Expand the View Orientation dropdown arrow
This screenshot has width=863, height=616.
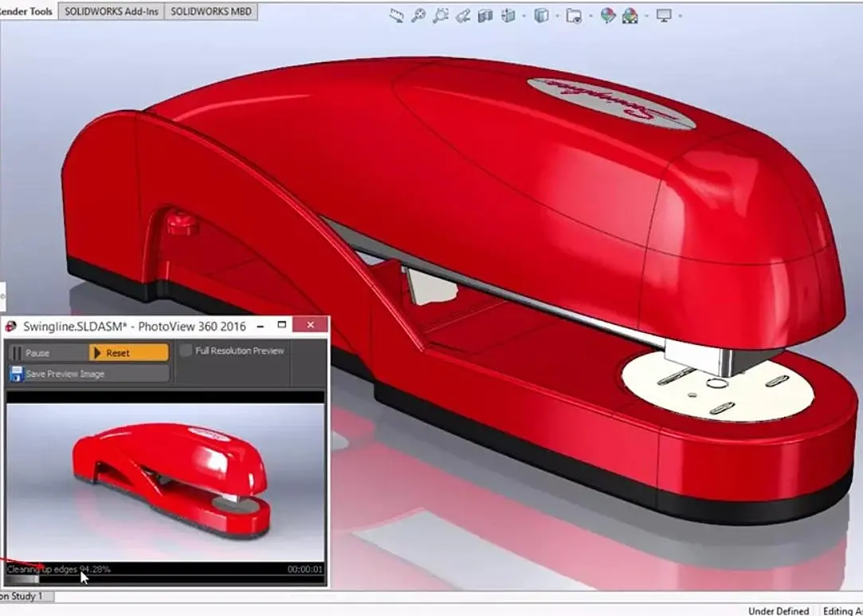(x=524, y=16)
